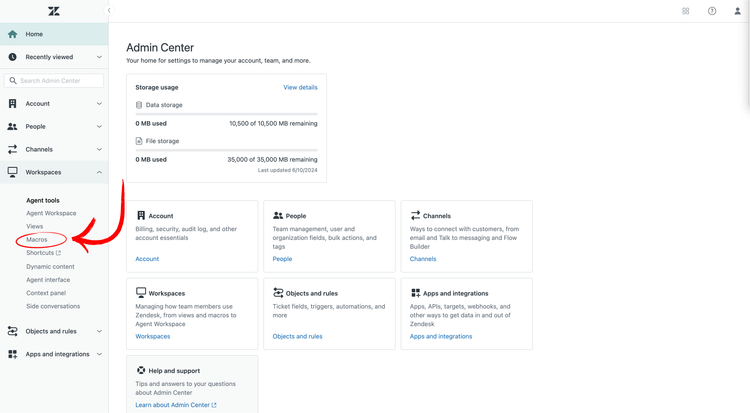This screenshot has width=750, height=413.
Task: Click the Objects and rules sidebar icon
Action: click(12, 331)
